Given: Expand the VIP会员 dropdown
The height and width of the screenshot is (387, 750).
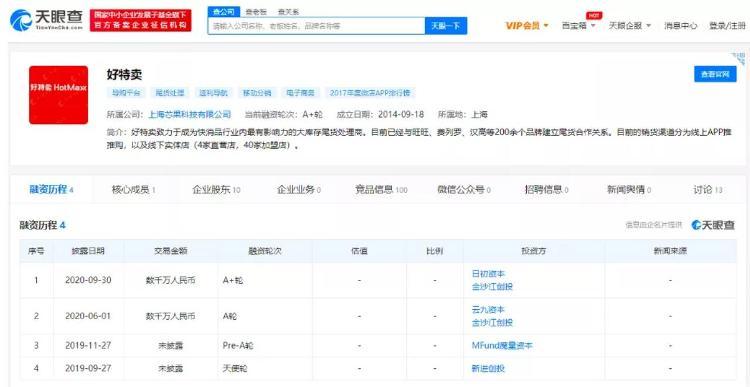Looking at the screenshot, I should (x=527, y=26).
